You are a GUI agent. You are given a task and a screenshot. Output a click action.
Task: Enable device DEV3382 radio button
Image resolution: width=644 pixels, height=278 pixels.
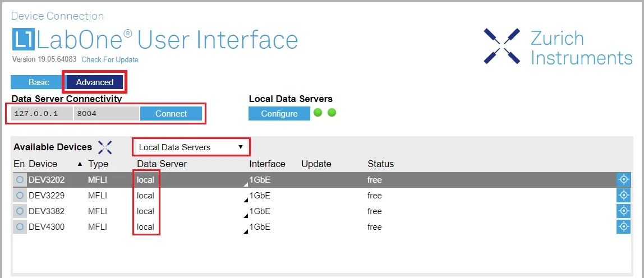[x=20, y=211]
